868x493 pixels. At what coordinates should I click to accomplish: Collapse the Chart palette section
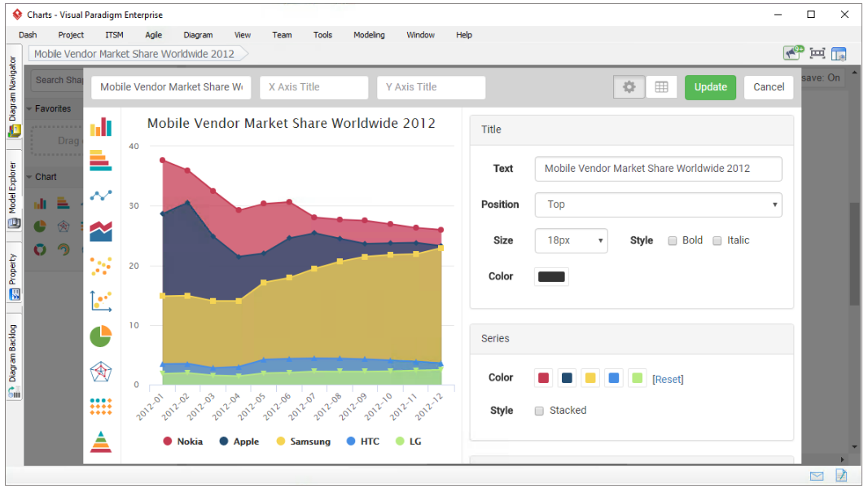29,177
